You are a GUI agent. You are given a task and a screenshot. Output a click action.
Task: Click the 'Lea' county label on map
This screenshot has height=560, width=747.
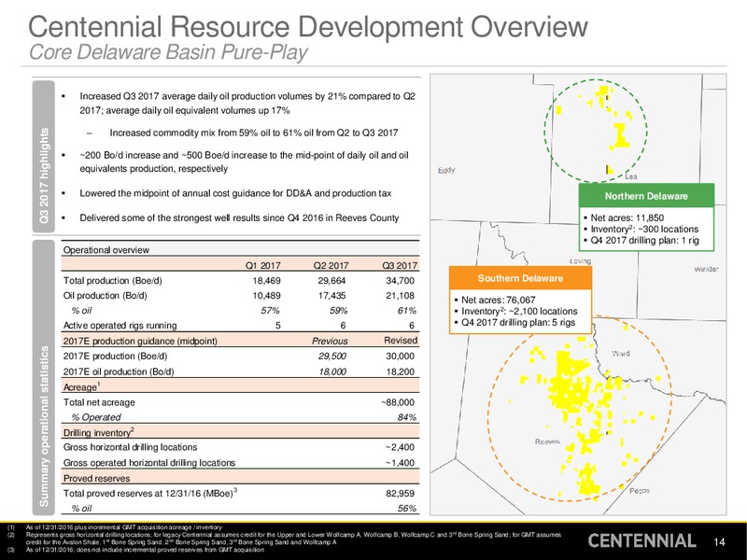[x=631, y=176]
